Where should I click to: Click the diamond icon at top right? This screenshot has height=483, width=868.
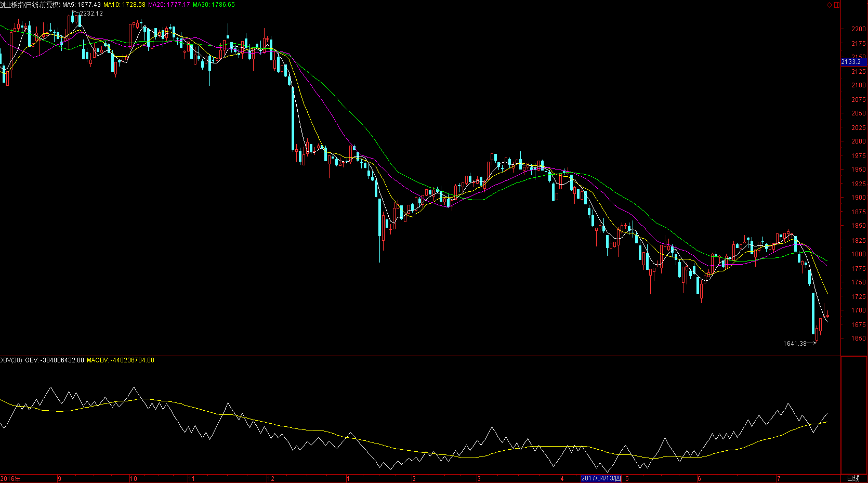[x=830, y=5]
